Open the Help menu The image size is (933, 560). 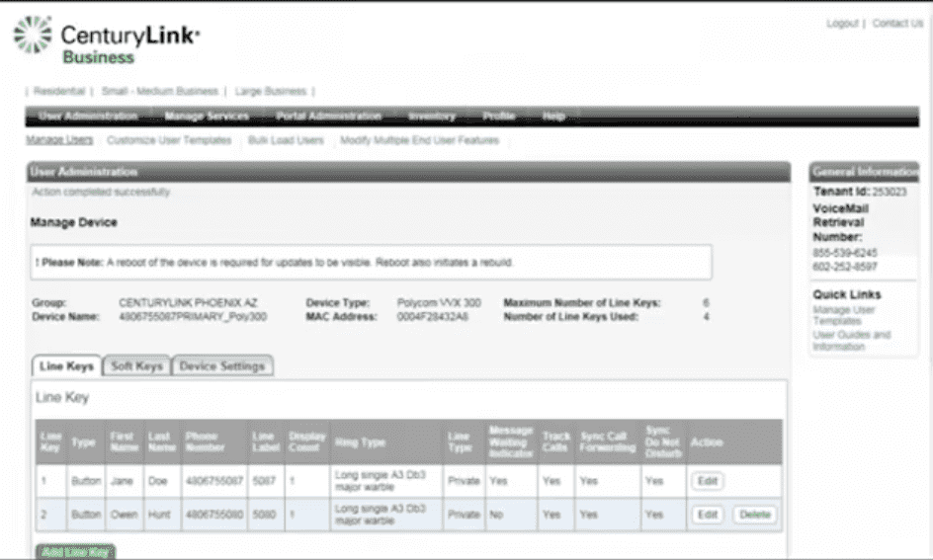[x=553, y=117]
